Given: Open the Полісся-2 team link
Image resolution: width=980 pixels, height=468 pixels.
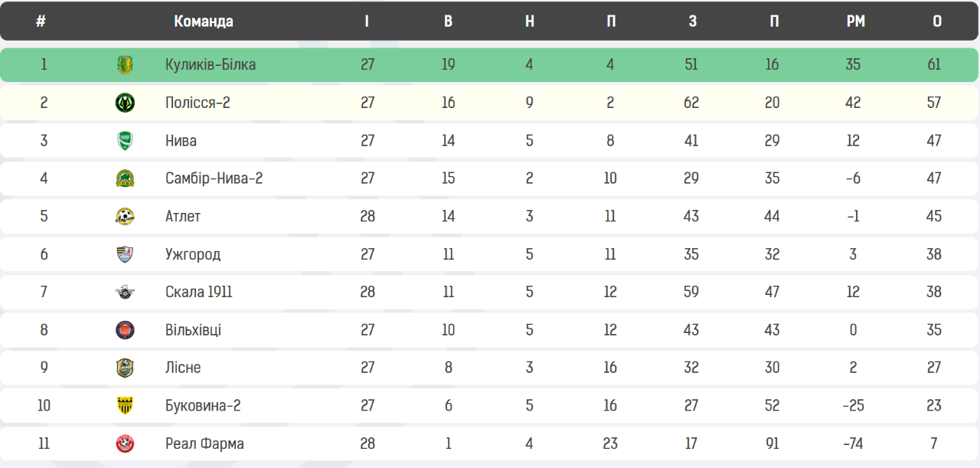Looking at the screenshot, I should click(198, 103).
